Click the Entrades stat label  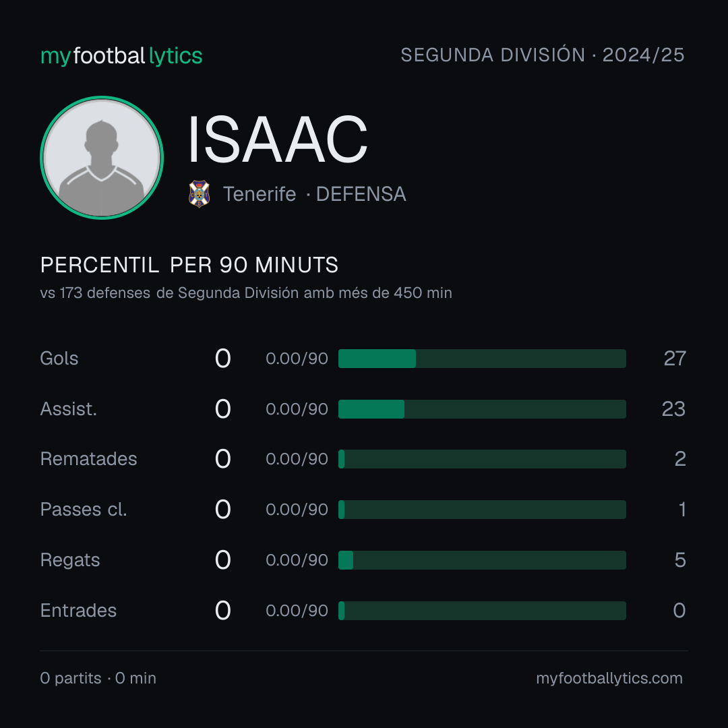point(78,611)
